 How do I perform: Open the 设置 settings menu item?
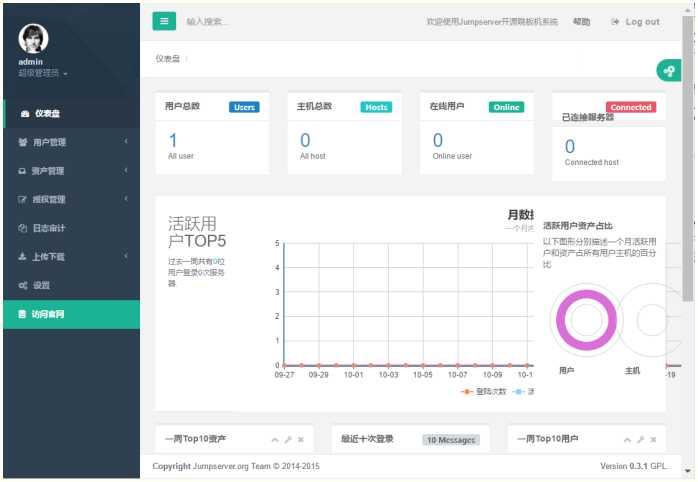(71, 285)
